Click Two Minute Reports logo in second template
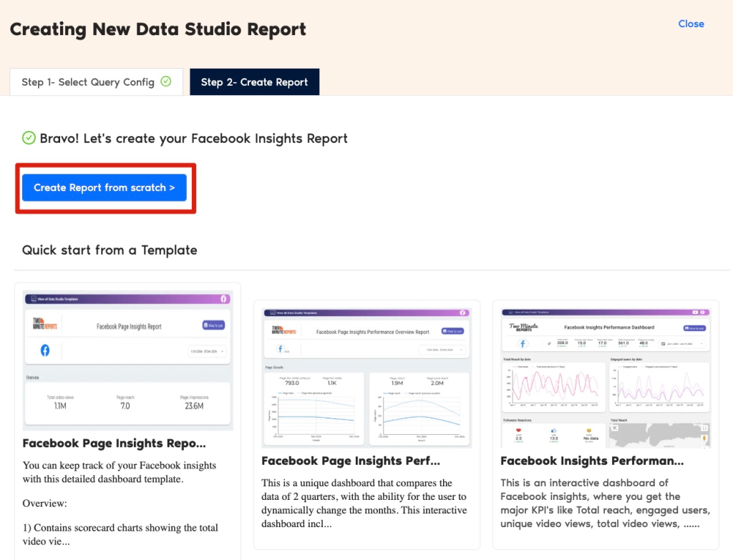 point(283,330)
